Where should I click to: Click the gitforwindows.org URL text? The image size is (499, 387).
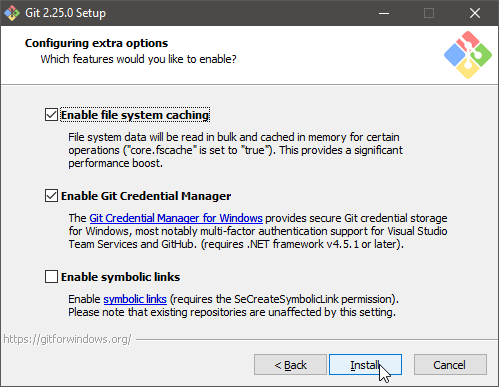(67, 339)
